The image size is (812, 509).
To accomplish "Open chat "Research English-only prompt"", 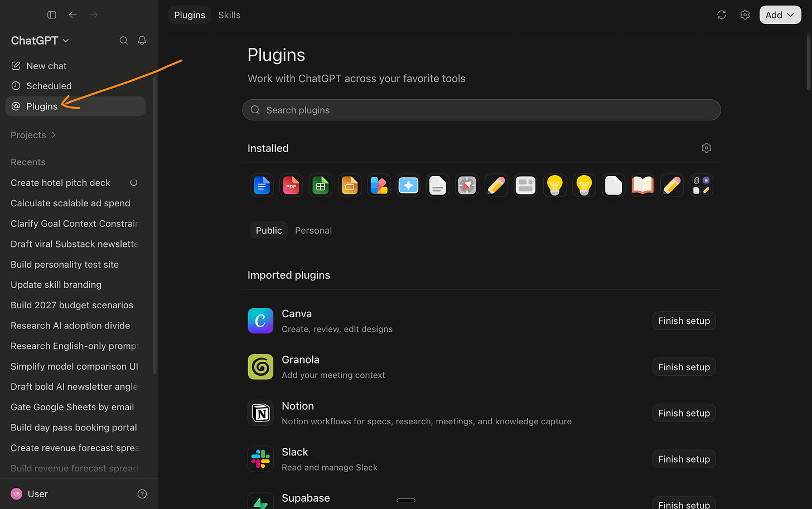I will [75, 346].
